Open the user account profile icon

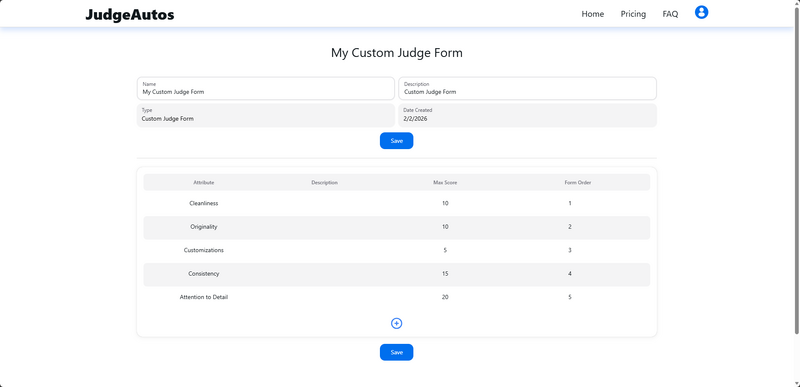pyautogui.click(x=702, y=12)
